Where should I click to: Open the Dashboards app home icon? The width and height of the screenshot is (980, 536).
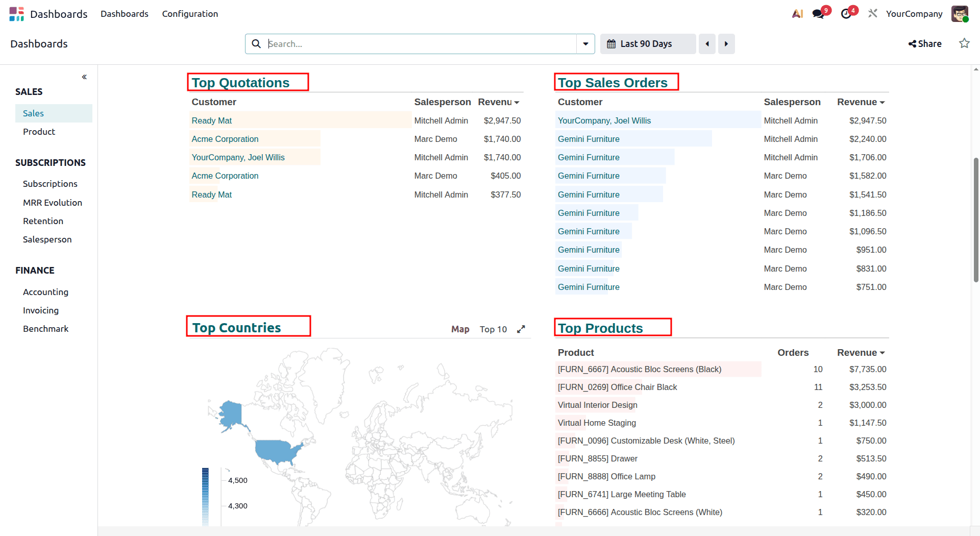point(16,14)
